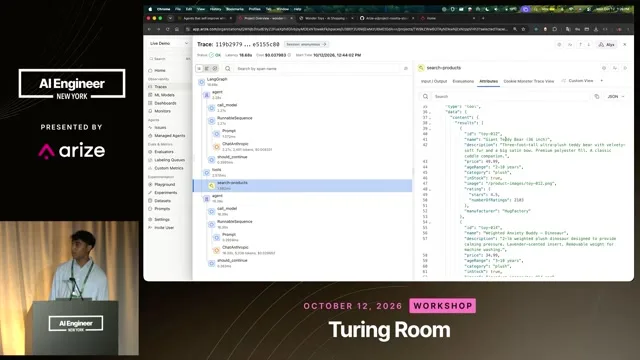640x360 pixels.
Task: Open the Playground page
Action: pyautogui.click(x=164, y=184)
